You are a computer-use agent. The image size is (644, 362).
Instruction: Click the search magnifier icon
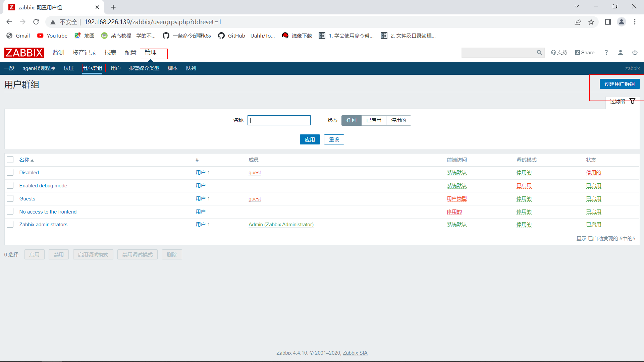pyautogui.click(x=539, y=53)
